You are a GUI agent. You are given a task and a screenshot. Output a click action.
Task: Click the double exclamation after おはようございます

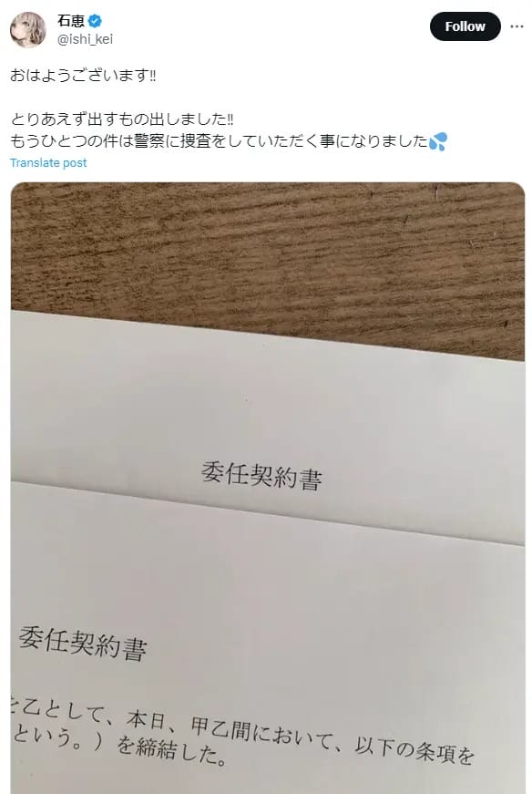pyautogui.click(x=152, y=76)
